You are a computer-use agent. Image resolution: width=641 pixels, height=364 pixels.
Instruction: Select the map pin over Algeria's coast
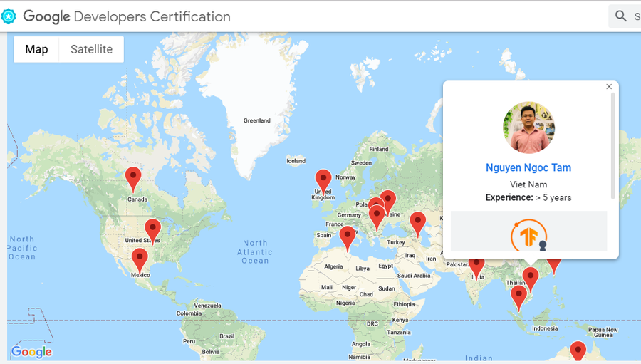[x=348, y=239]
